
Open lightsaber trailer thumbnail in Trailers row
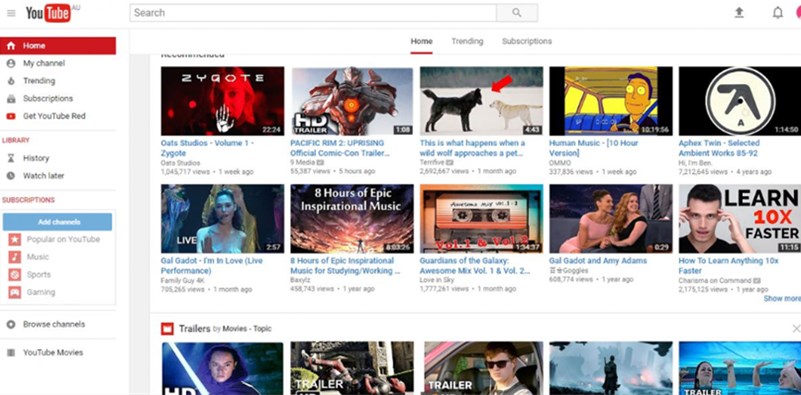(x=222, y=368)
